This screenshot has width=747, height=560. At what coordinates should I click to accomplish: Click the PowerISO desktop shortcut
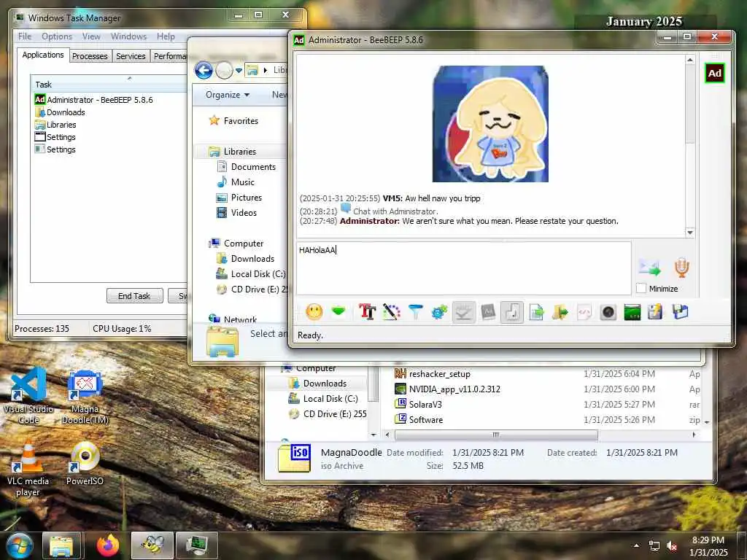(85, 464)
